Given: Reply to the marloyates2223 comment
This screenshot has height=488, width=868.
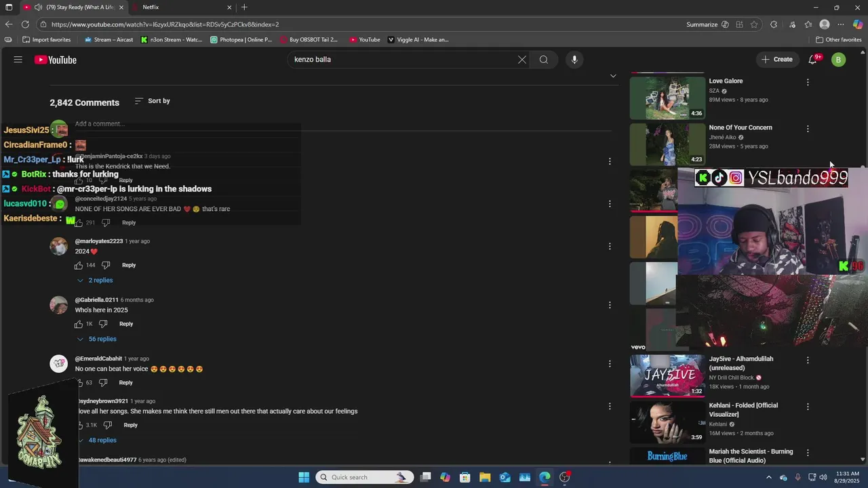Looking at the screenshot, I should [129, 265].
